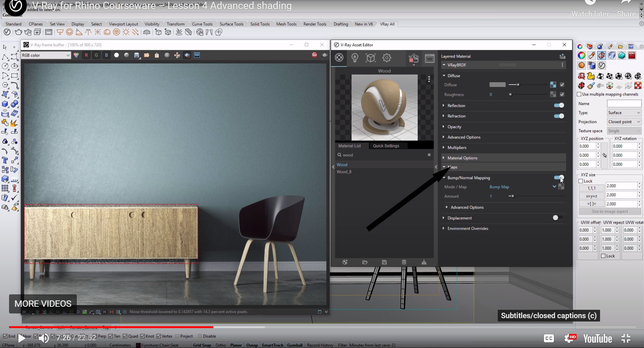This screenshot has width=644, height=348.
Task: Expand the Multipliers section
Action: [x=444, y=147]
